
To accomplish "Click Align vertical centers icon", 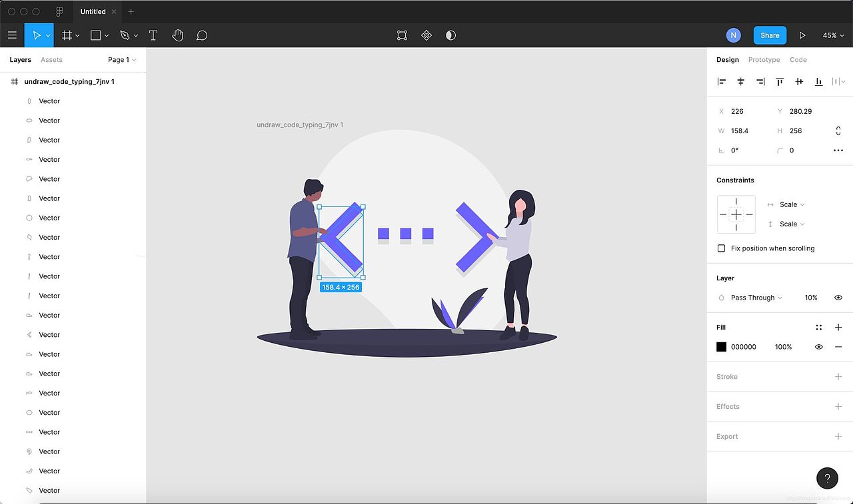I will (x=799, y=81).
